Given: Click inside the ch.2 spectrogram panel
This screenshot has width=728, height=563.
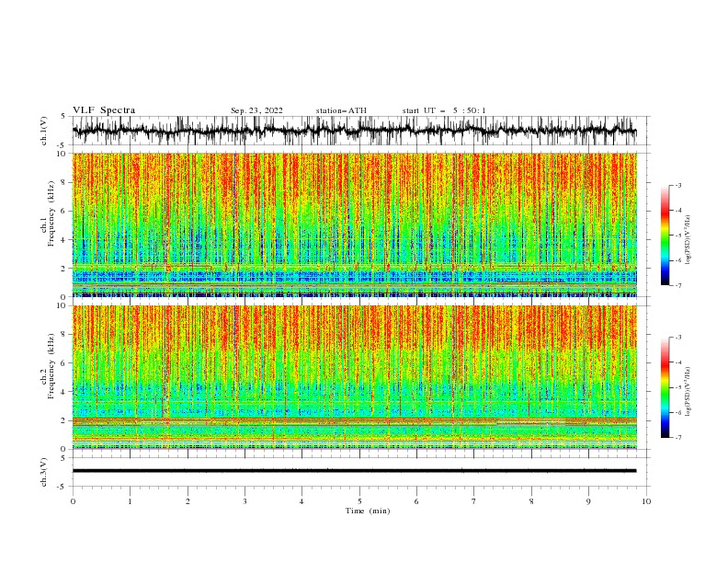Looking at the screenshot, I should point(355,377).
